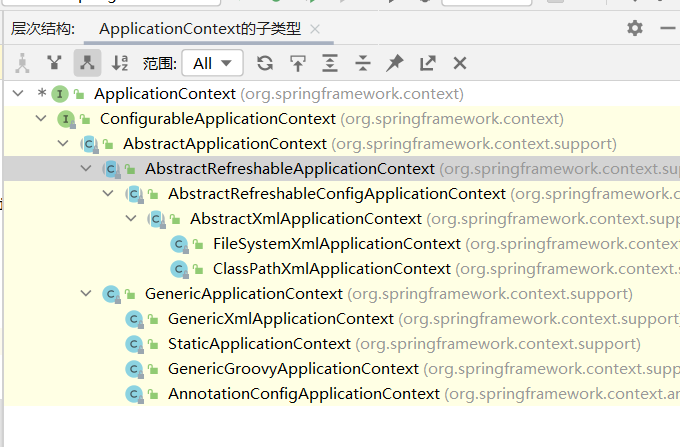
Task: Click interface icon of ApplicationContext
Action: pyautogui.click(x=60, y=94)
